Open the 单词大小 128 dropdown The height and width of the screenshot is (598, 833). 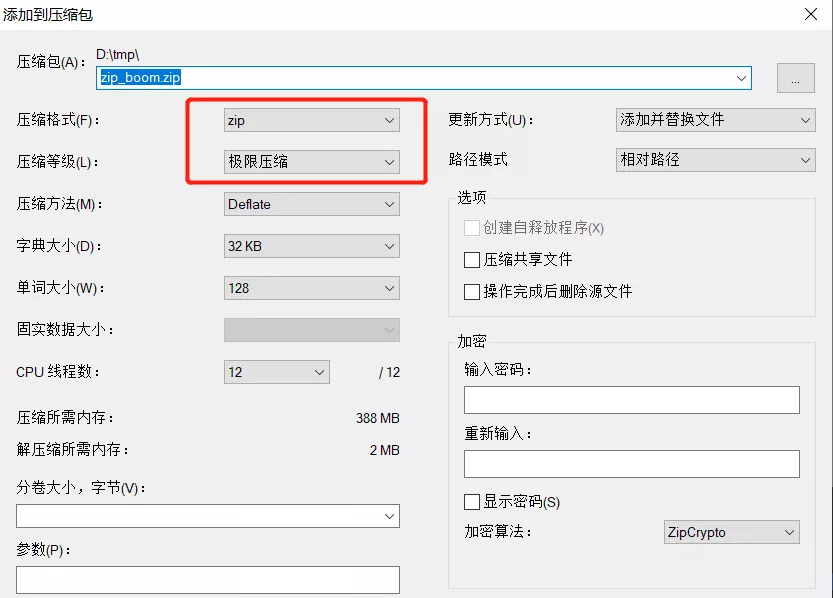click(312, 288)
